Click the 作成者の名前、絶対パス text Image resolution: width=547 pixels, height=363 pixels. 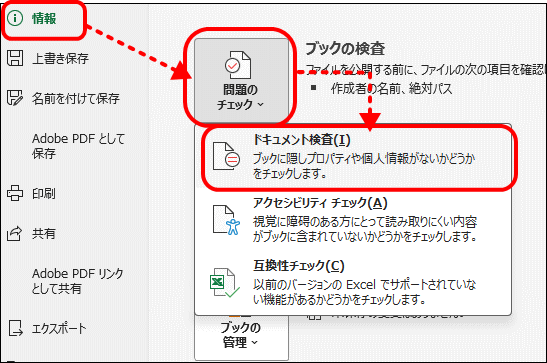click(x=391, y=89)
